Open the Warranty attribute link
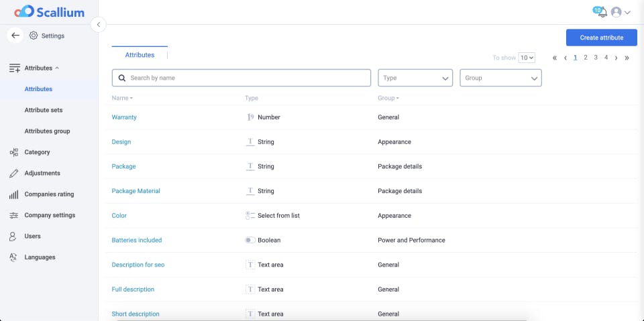 (x=124, y=117)
